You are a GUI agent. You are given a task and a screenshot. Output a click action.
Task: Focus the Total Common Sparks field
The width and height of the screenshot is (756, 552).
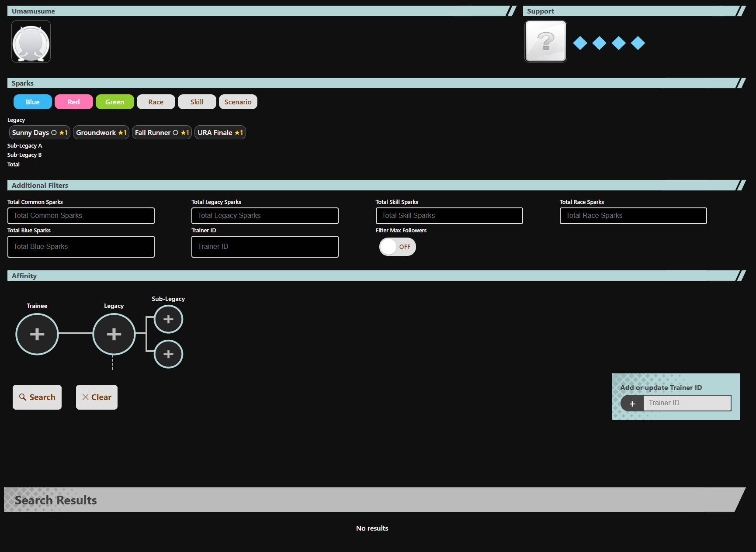pyautogui.click(x=81, y=216)
